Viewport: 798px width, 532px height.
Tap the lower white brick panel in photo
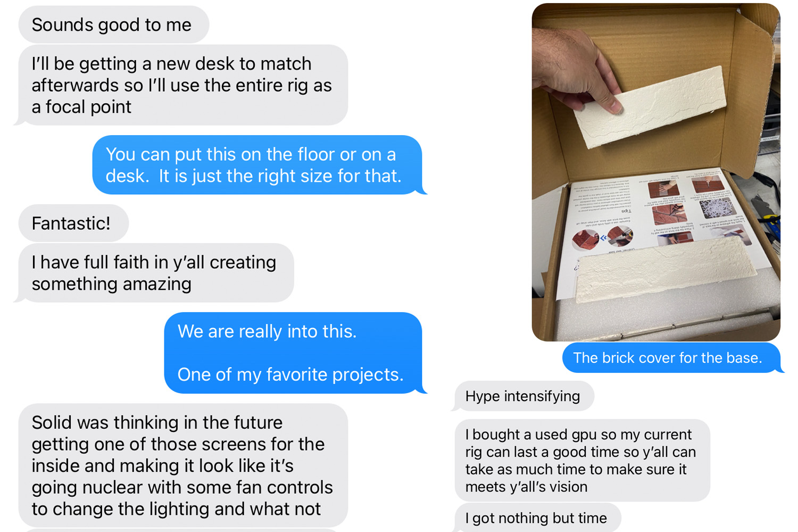click(665, 269)
